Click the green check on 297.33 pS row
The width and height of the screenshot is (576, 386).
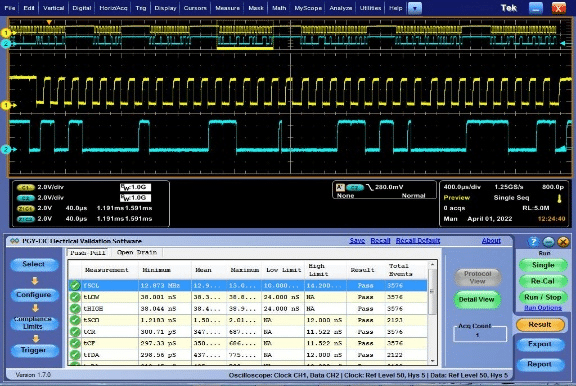point(75,343)
